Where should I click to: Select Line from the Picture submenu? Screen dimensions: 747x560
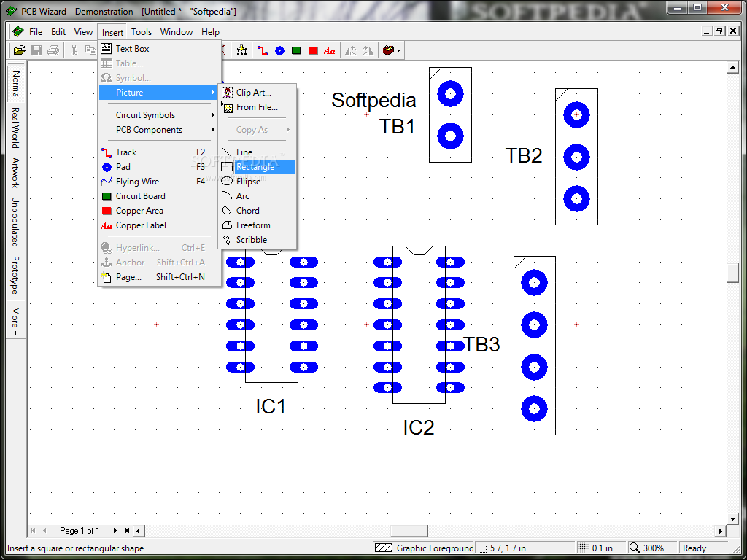[x=258, y=152]
